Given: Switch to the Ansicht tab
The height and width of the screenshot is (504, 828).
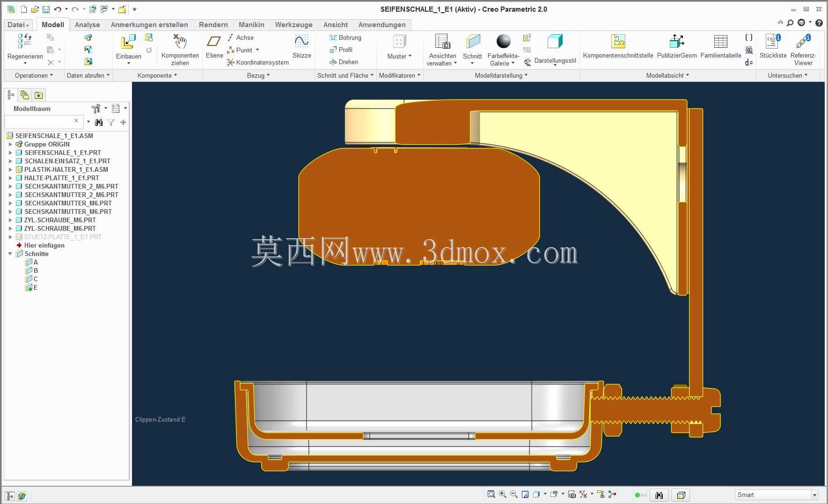Looking at the screenshot, I should coord(336,25).
